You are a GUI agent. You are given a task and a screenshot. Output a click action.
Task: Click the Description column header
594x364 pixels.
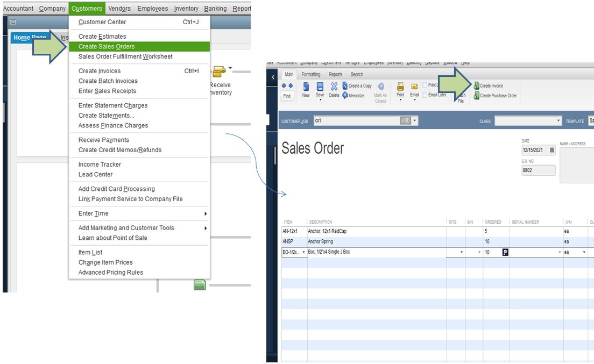(321, 222)
